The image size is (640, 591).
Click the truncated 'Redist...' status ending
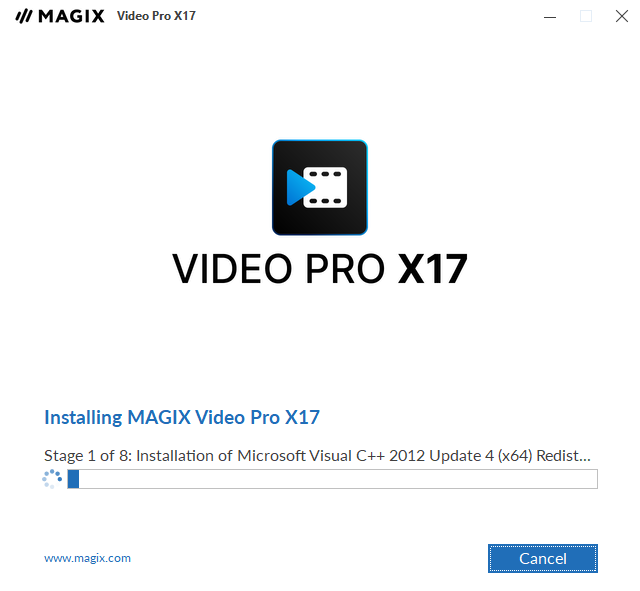[563, 455]
